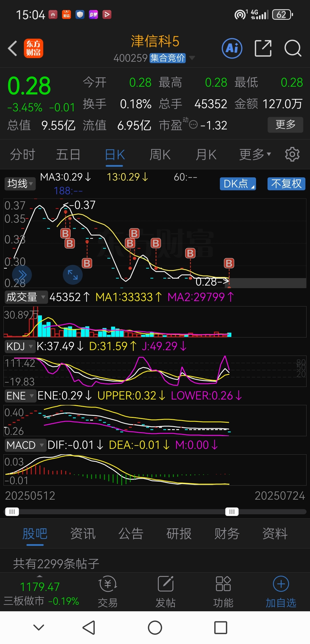Tap the date range slider track

tap(155, 512)
